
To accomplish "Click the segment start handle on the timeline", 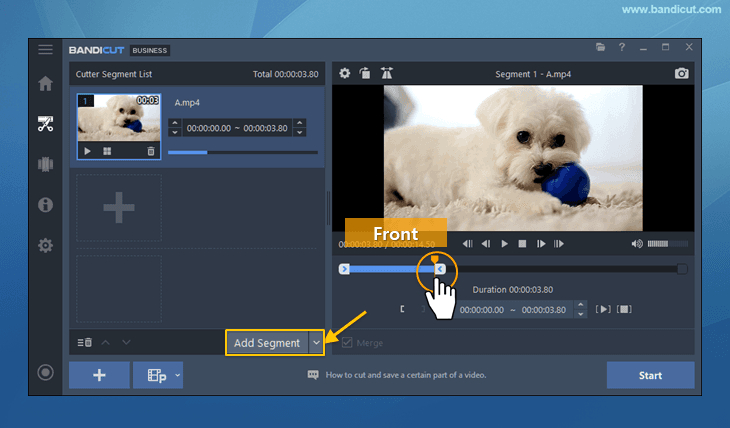I will [344, 269].
